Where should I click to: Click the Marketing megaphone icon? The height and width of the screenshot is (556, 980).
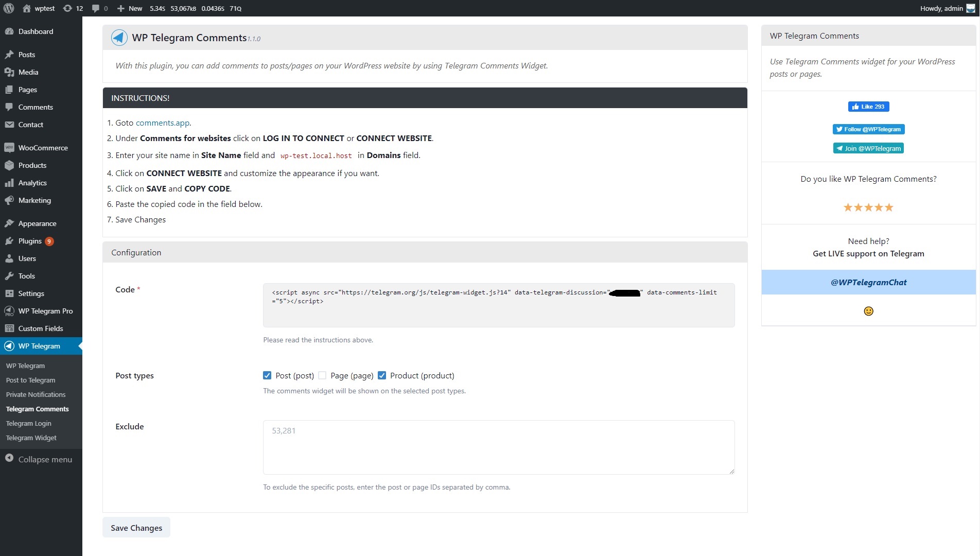pos(9,200)
